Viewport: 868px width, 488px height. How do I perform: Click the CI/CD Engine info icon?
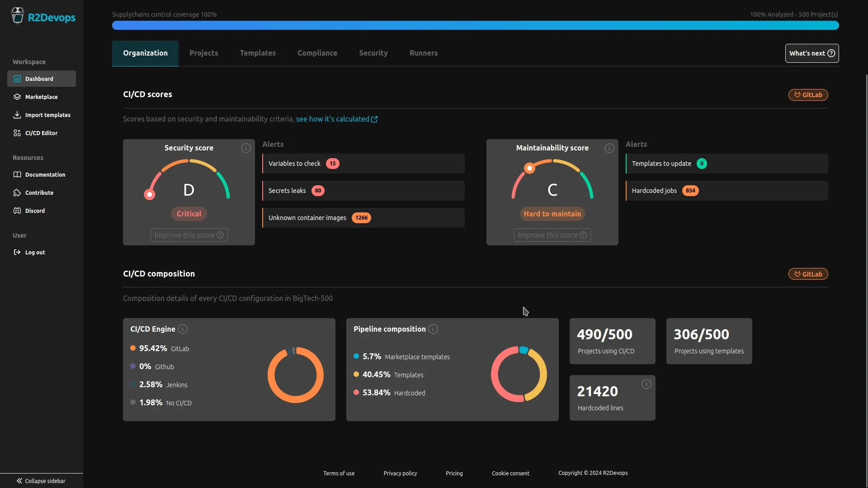(183, 329)
